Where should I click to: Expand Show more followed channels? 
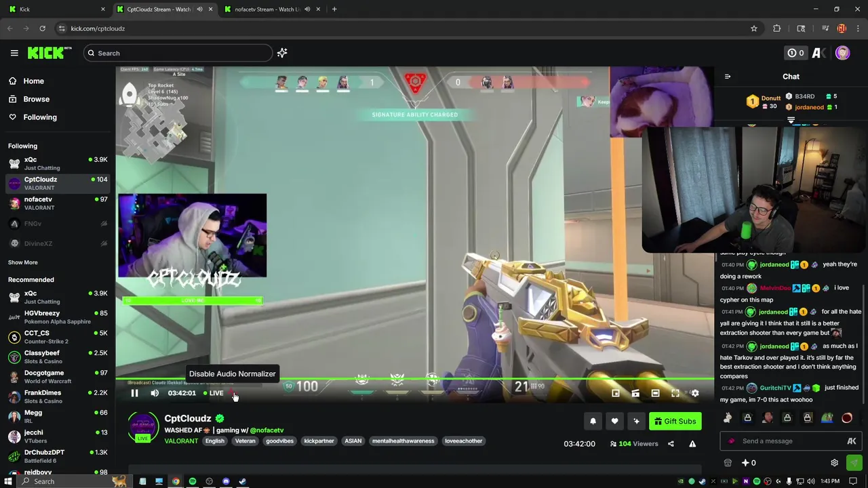(x=23, y=262)
